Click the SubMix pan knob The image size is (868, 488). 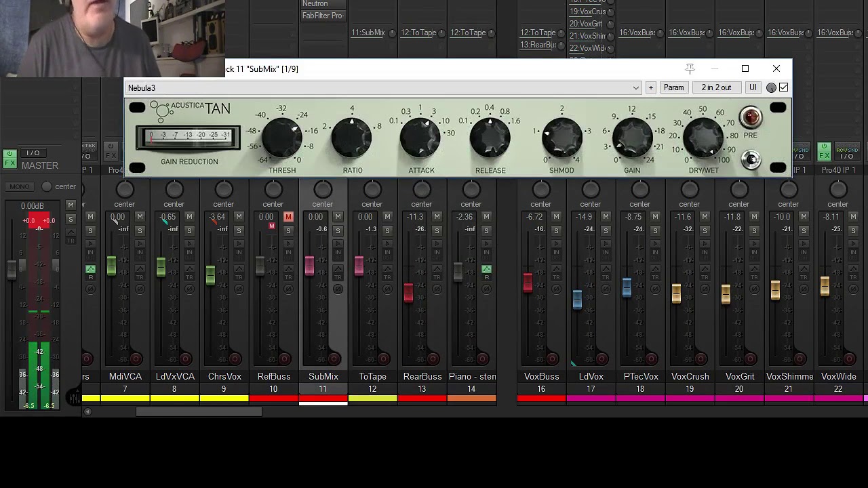tap(323, 190)
